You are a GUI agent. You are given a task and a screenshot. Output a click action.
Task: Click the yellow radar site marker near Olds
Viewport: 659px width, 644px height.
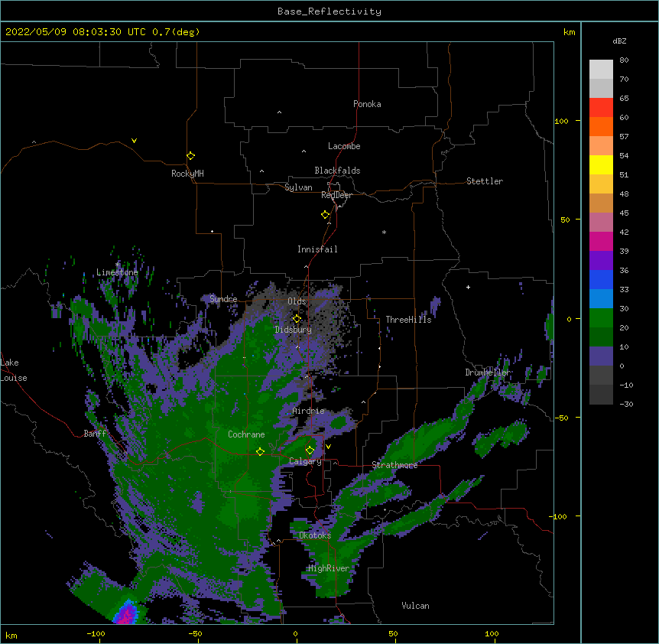tap(297, 318)
